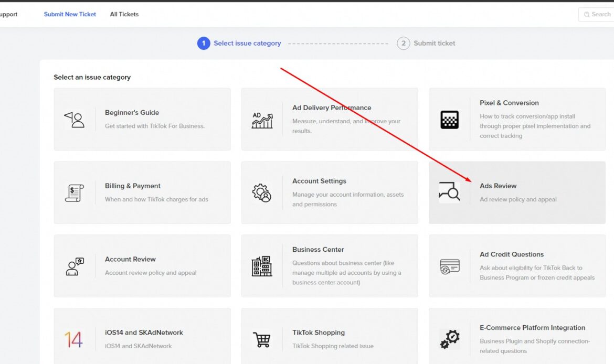Click the Account Settings gear icon
The image size is (614, 364).
262,192
